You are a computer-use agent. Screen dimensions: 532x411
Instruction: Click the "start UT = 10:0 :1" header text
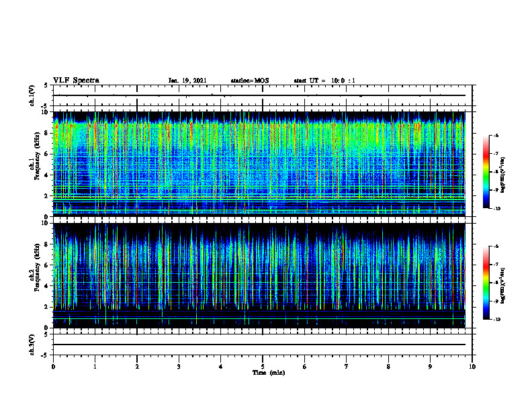pos(324,81)
